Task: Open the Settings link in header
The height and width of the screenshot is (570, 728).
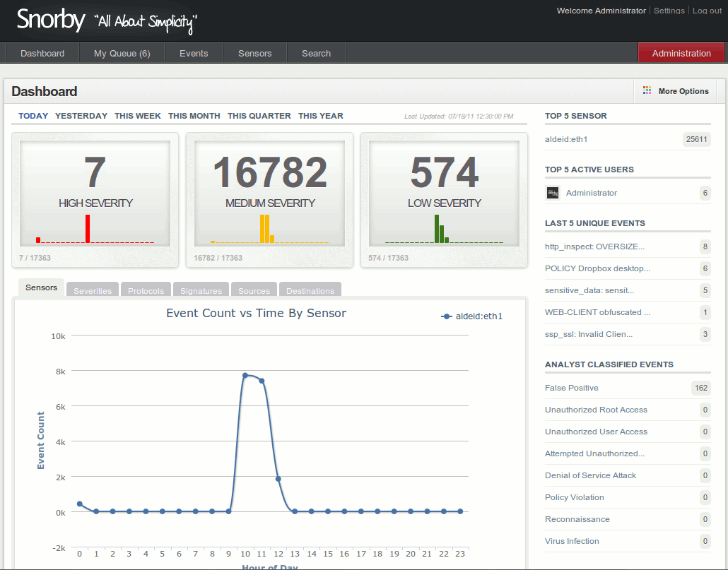Action: (669, 11)
